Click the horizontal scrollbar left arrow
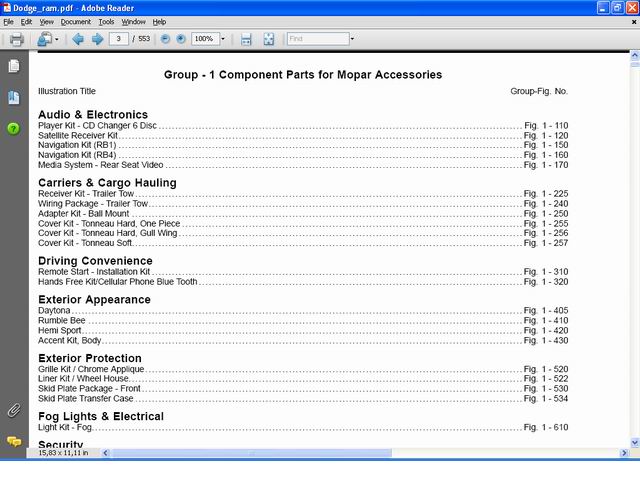The height and width of the screenshot is (480, 640). [x=105, y=453]
